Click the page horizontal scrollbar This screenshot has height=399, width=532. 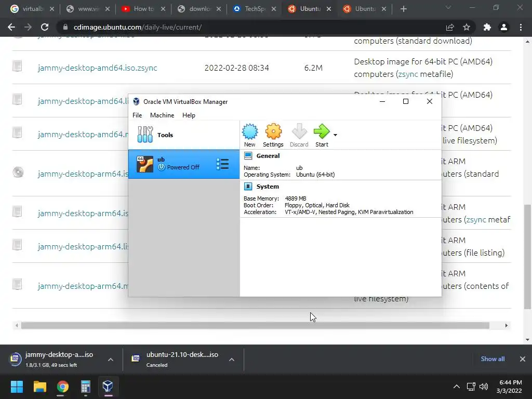255,325
